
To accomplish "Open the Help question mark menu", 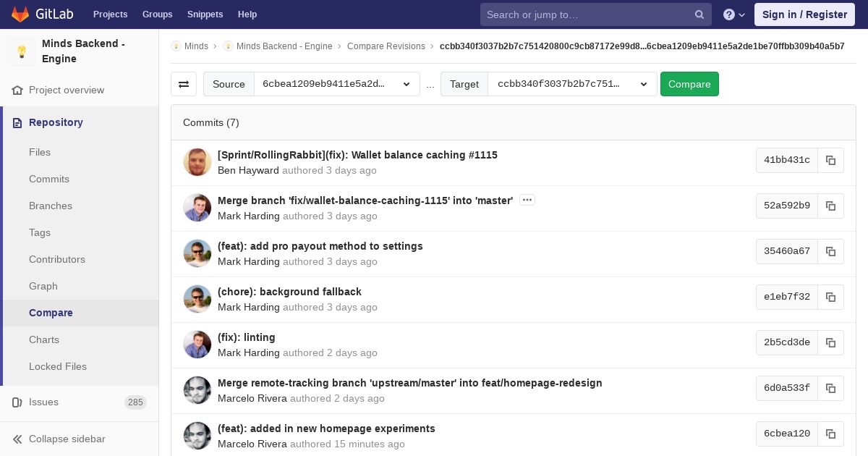I will 734,14.
